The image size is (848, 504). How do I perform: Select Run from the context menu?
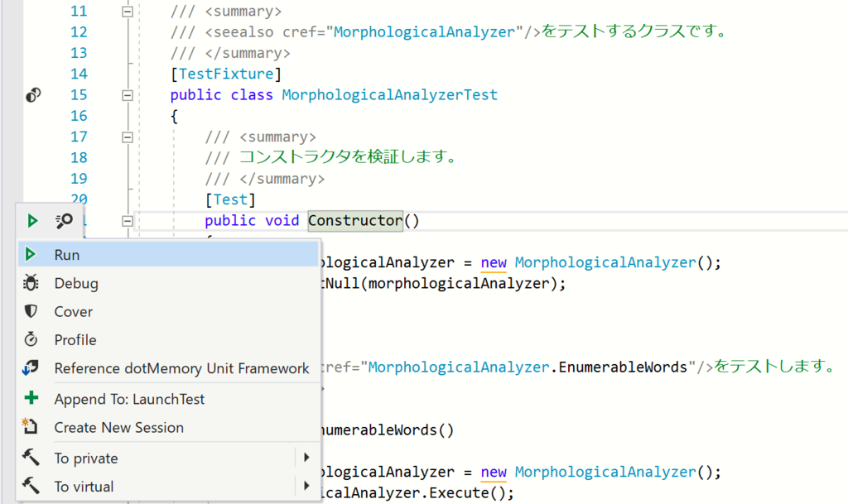(169, 254)
